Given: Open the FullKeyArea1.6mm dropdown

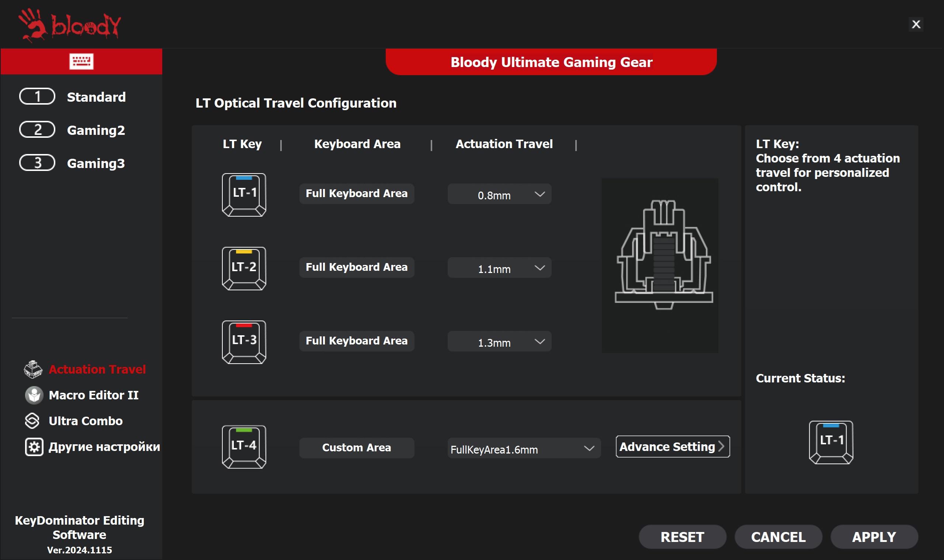Looking at the screenshot, I should pos(523,448).
